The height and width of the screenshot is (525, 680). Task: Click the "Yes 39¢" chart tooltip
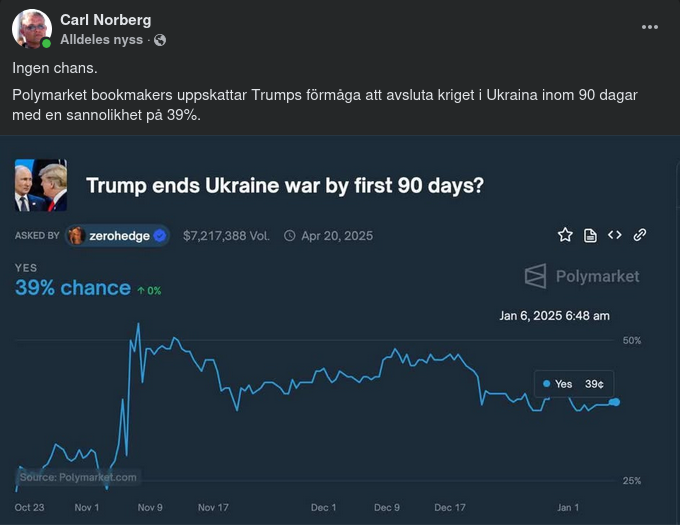coord(573,384)
